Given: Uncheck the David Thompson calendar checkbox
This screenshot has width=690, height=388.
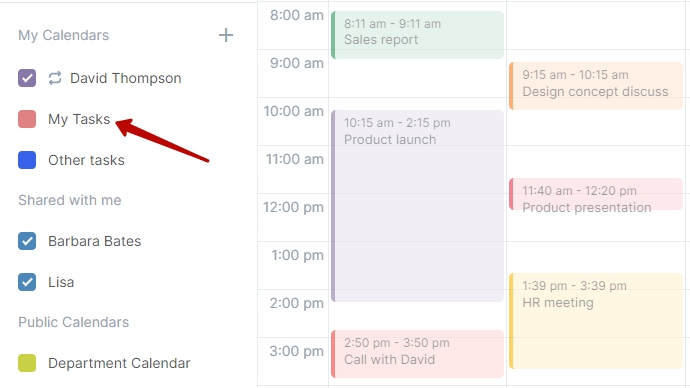Looking at the screenshot, I should pyautogui.click(x=27, y=78).
